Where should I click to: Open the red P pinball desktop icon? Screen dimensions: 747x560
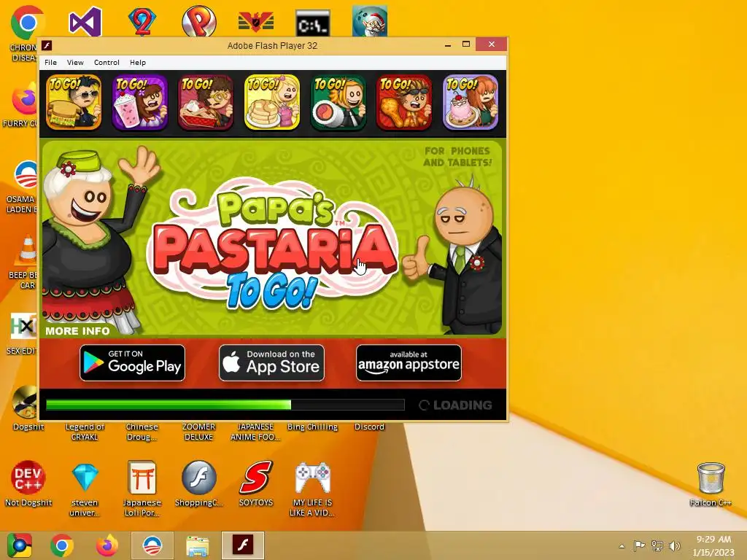(x=198, y=21)
